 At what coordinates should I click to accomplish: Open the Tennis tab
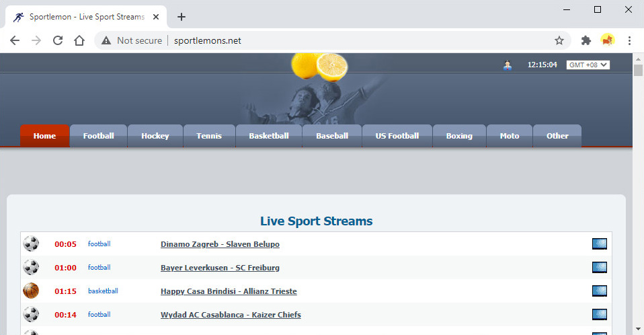(209, 136)
